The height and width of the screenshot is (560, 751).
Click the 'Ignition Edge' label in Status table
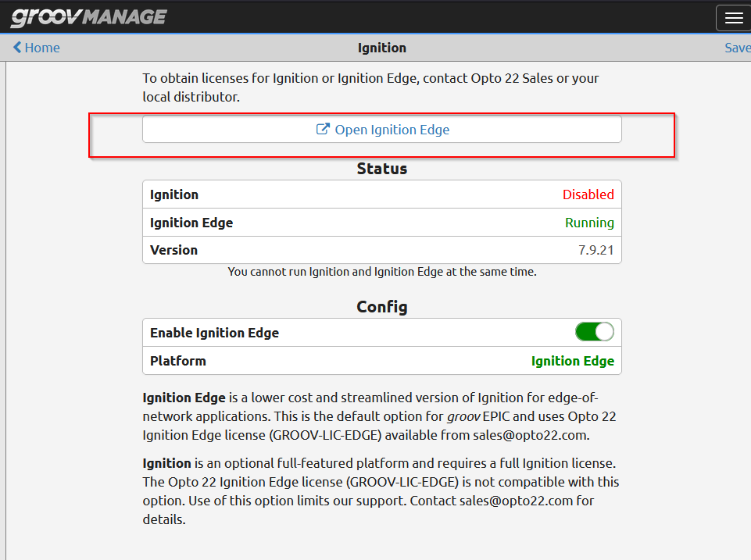(x=191, y=223)
